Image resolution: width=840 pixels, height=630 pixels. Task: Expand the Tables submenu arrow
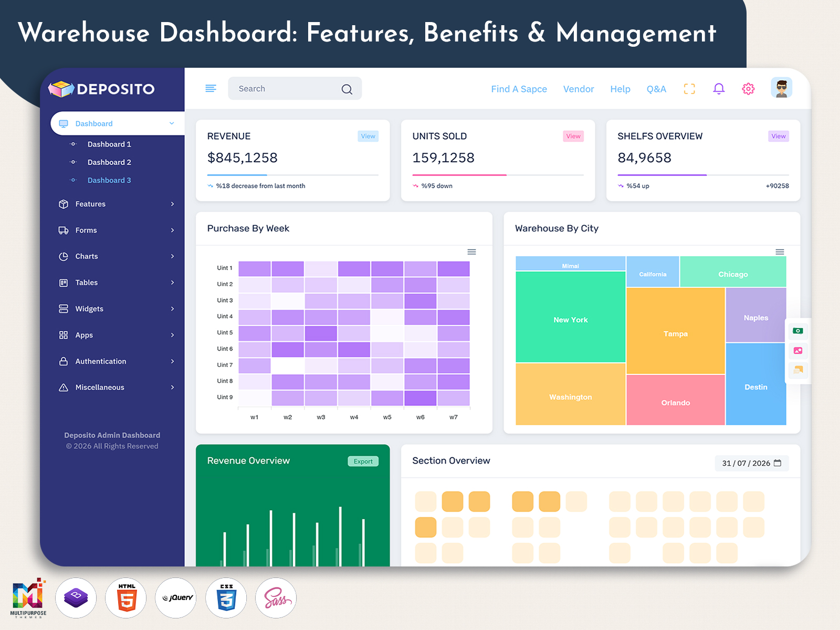172,282
